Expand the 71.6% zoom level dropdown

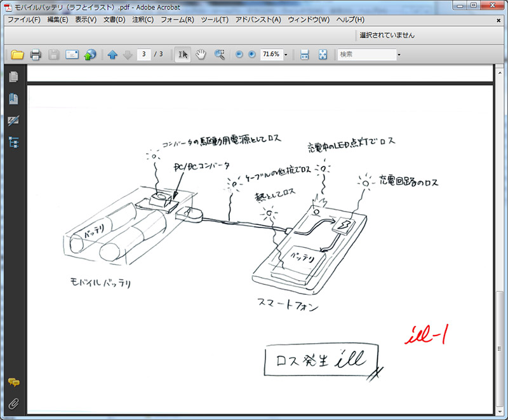286,55
